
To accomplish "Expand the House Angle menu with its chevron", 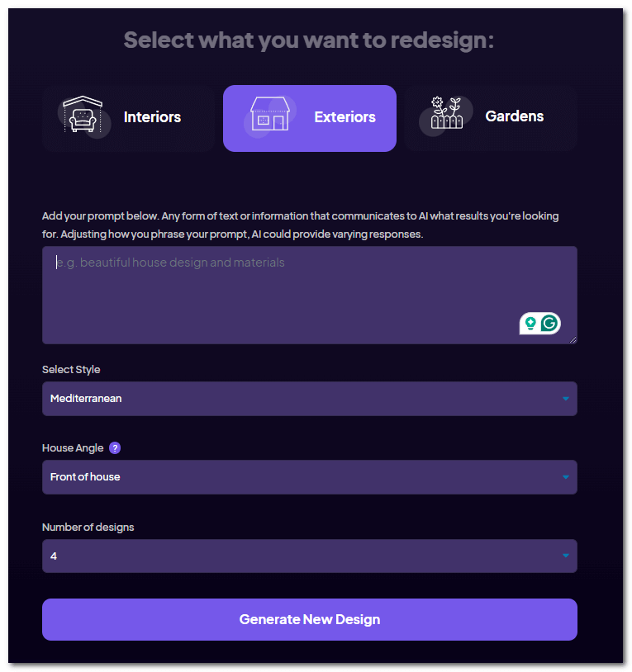I will point(566,477).
